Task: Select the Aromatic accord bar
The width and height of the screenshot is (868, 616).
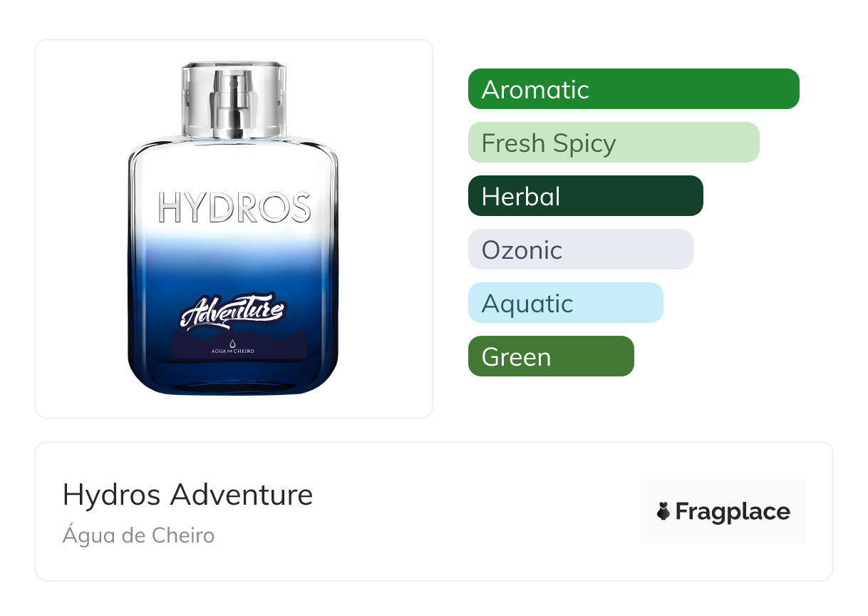Action: [634, 89]
